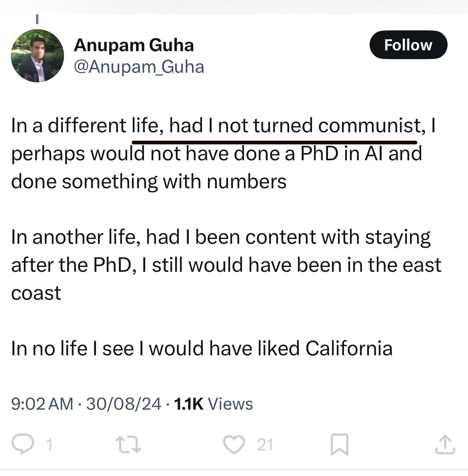Screen dimensions: 468x476
Task: Click the like count 21
Action: click(265, 445)
